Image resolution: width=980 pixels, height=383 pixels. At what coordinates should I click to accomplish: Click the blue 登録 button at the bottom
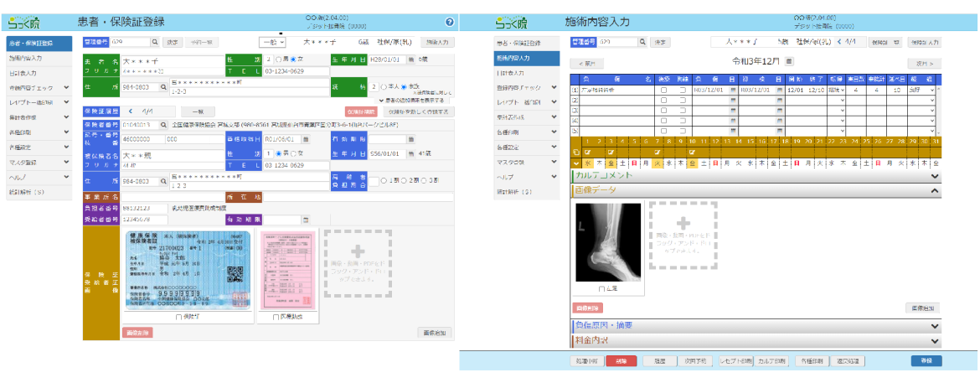(926, 361)
